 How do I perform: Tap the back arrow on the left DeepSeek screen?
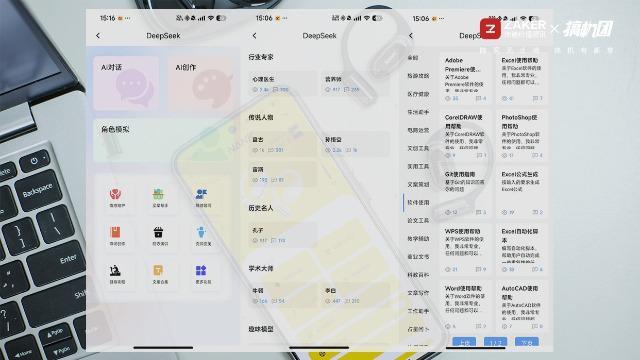[x=98, y=36]
